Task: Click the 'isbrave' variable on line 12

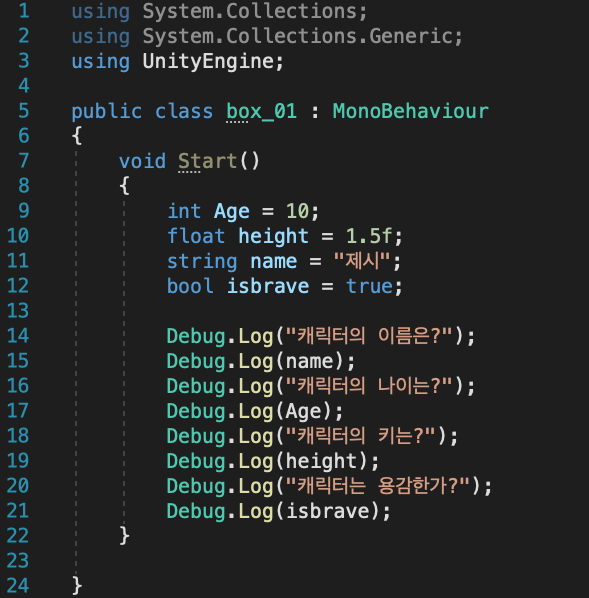Action: coord(268,286)
